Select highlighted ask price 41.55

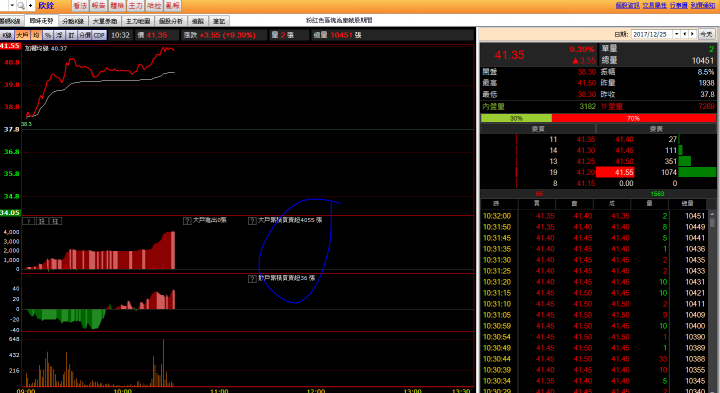pos(615,172)
